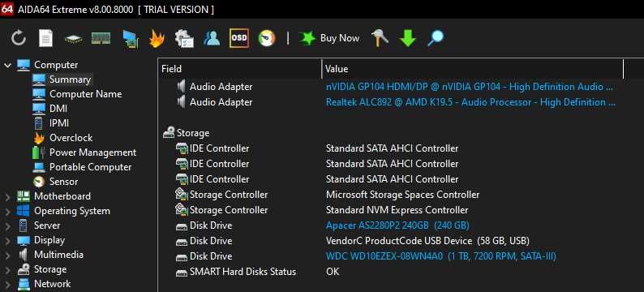
Task: Expand the Network tree node
Action: tap(7, 284)
